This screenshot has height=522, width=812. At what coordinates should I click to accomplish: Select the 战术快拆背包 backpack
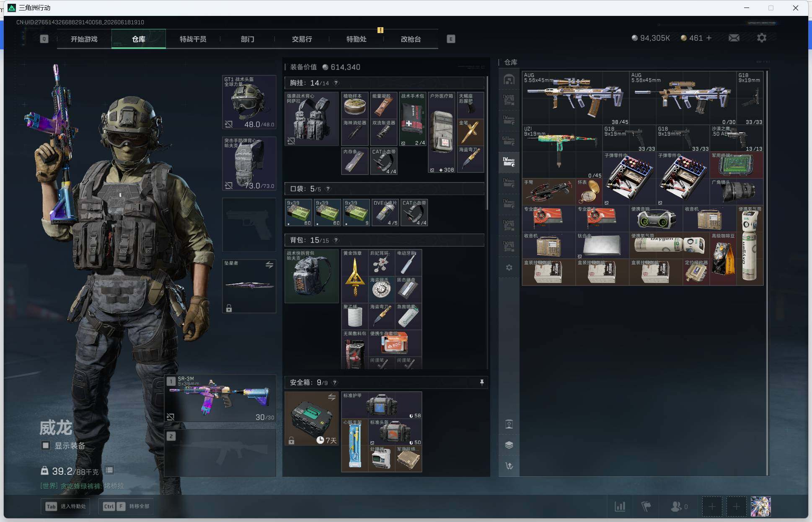312,276
